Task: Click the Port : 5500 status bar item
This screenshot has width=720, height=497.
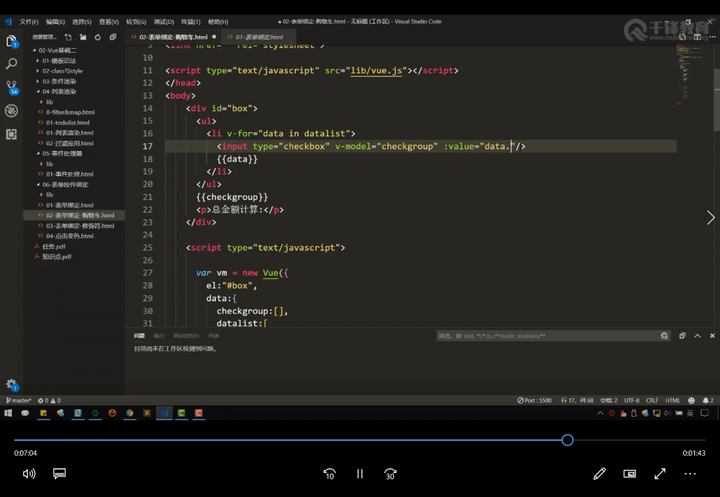Action: point(534,401)
